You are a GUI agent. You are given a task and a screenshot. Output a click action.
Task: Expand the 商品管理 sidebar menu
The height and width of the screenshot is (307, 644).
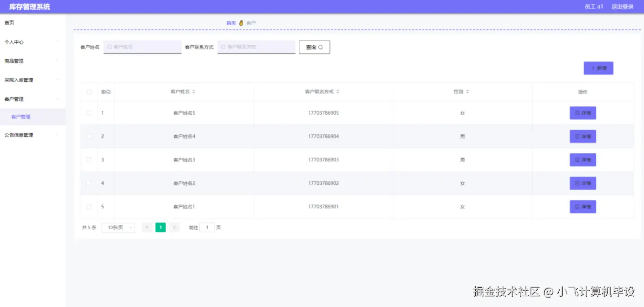[33, 61]
